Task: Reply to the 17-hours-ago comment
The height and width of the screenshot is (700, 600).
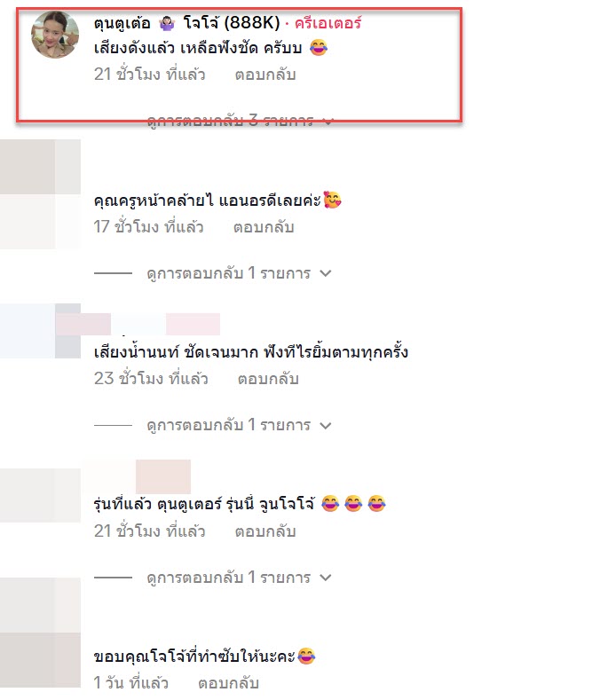Action: [x=264, y=227]
